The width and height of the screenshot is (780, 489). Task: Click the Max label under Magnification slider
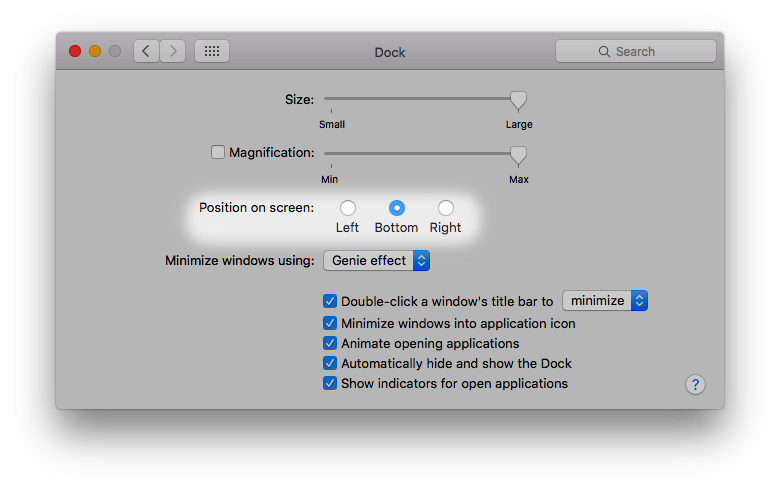point(519,179)
